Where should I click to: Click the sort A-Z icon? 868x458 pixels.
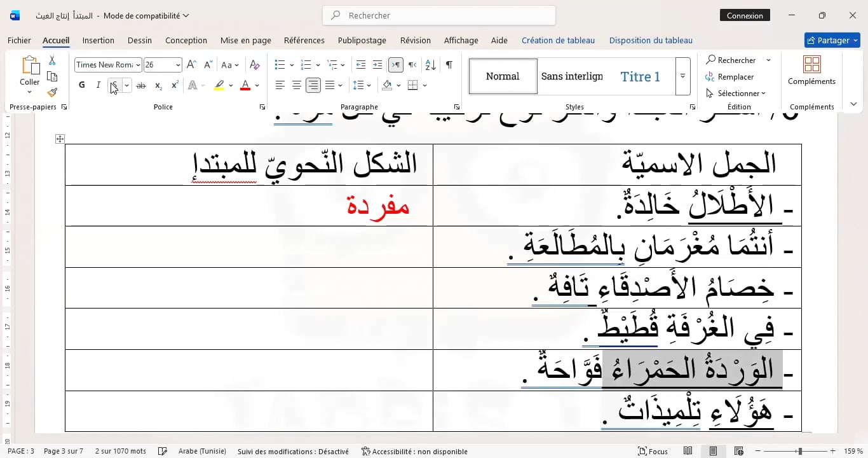click(x=430, y=65)
